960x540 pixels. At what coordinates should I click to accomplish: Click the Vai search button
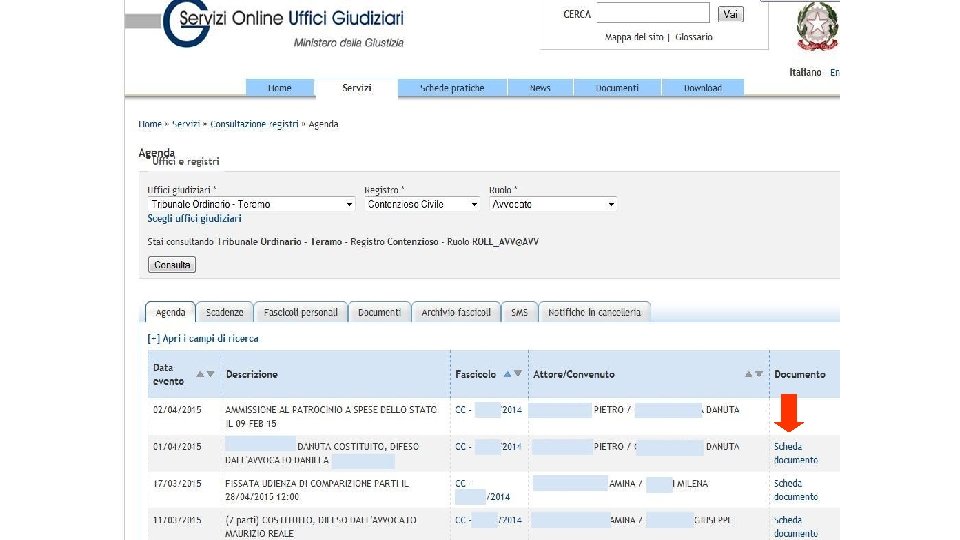click(x=730, y=14)
